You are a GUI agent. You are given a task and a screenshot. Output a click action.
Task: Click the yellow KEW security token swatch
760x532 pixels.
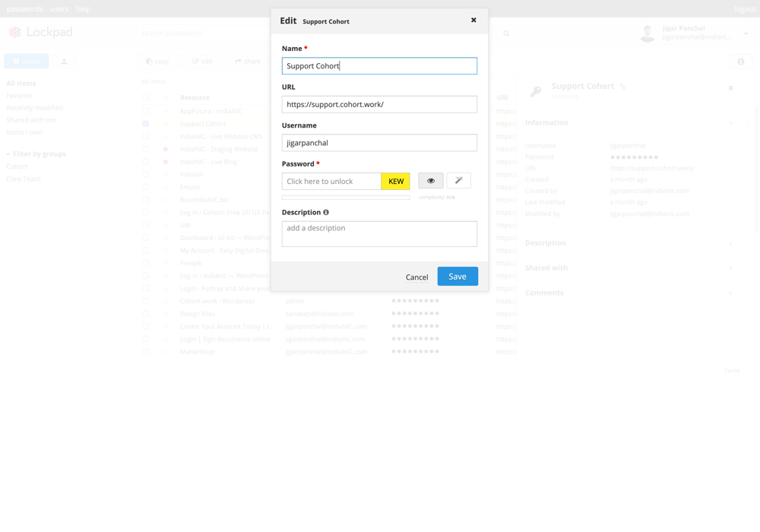[x=395, y=182]
